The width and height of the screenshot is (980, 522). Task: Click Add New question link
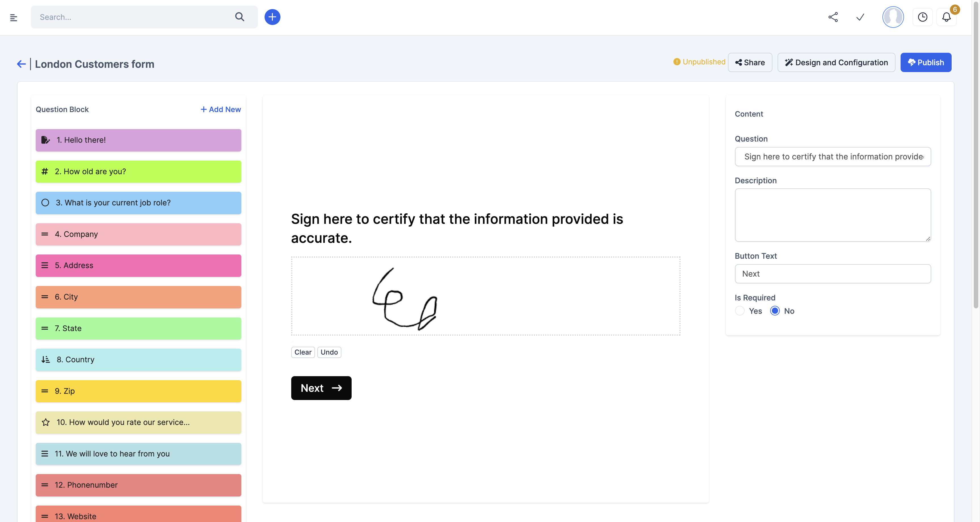(221, 109)
